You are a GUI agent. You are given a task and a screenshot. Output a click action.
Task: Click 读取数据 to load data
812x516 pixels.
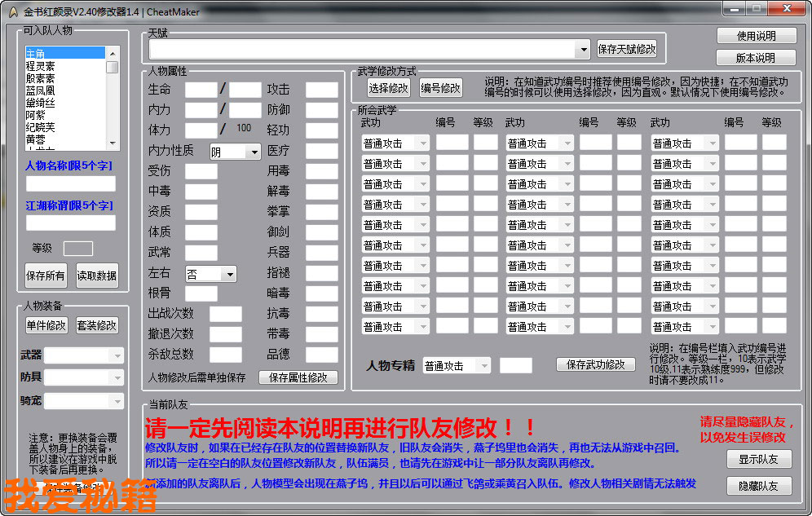pyautogui.click(x=97, y=276)
